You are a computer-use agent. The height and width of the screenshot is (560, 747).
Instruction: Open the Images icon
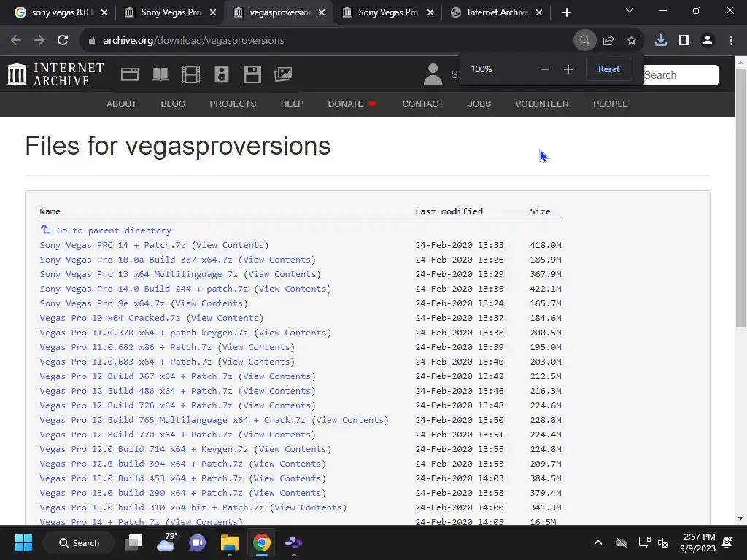(283, 74)
